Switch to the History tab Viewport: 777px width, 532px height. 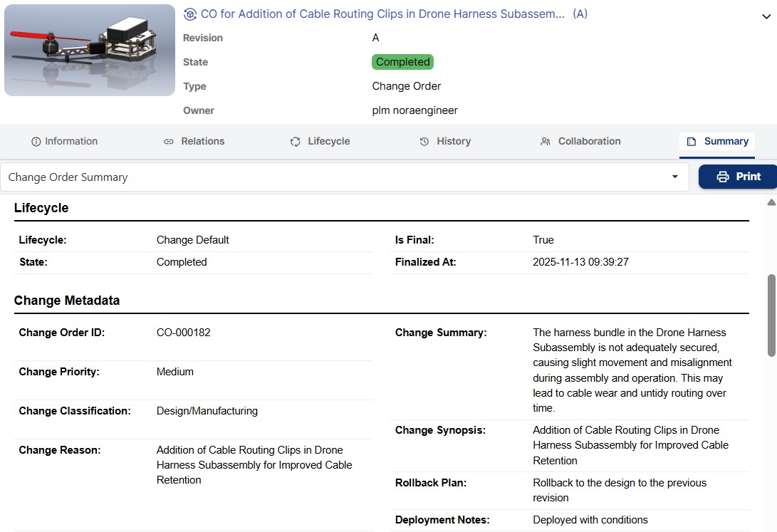coord(445,142)
